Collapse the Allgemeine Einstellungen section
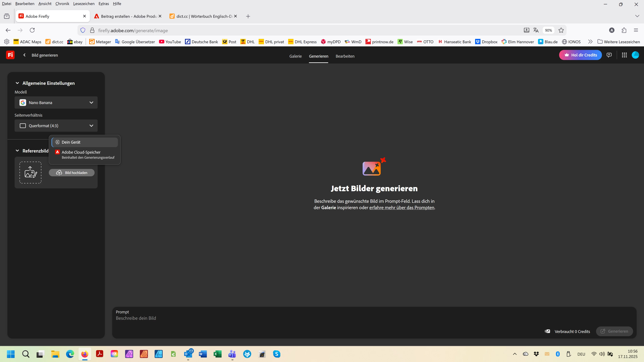The image size is (644, 362). (x=17, y=83)
